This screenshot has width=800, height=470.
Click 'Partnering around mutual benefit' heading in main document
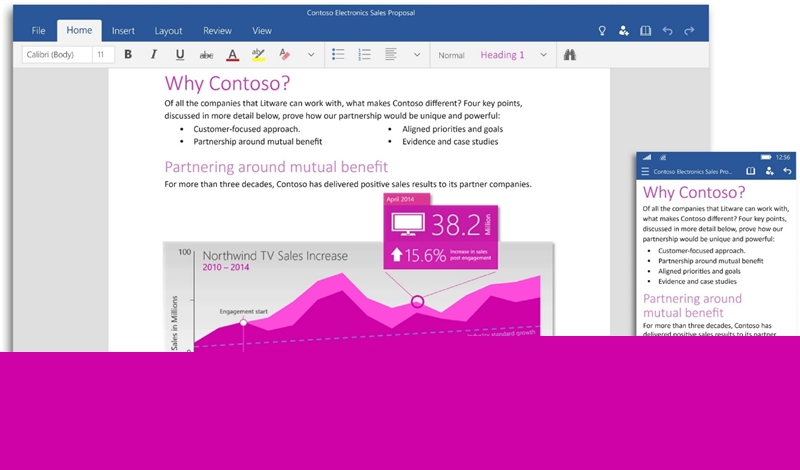point(276,167)
